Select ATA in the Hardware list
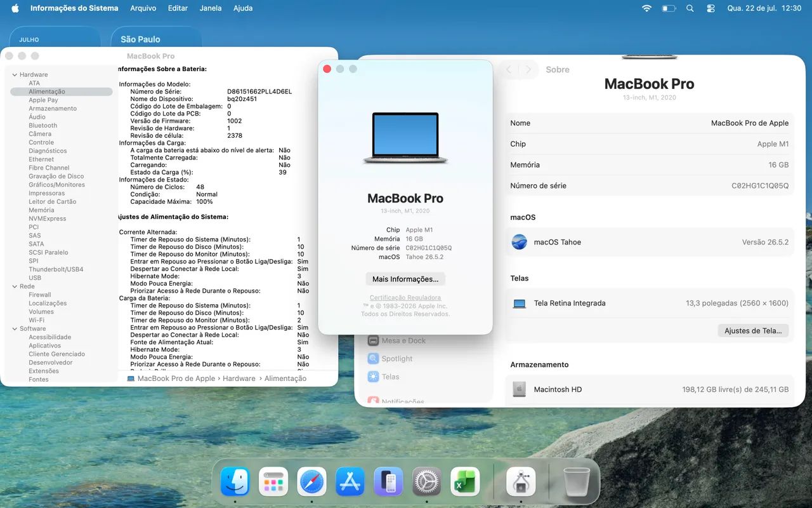 click(34, 83)
